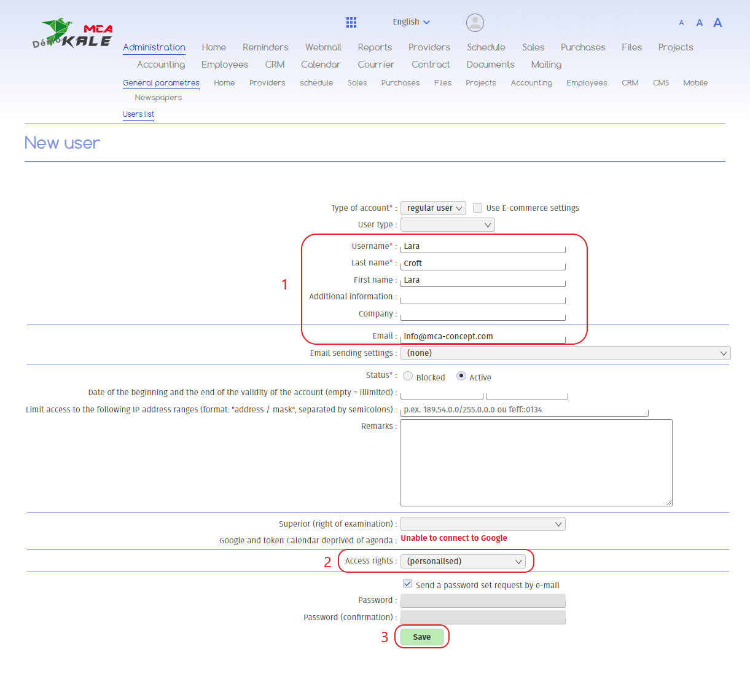This screenshot has width=750, height=700.
Task: Open the Users list link
Action: point(138,114)
